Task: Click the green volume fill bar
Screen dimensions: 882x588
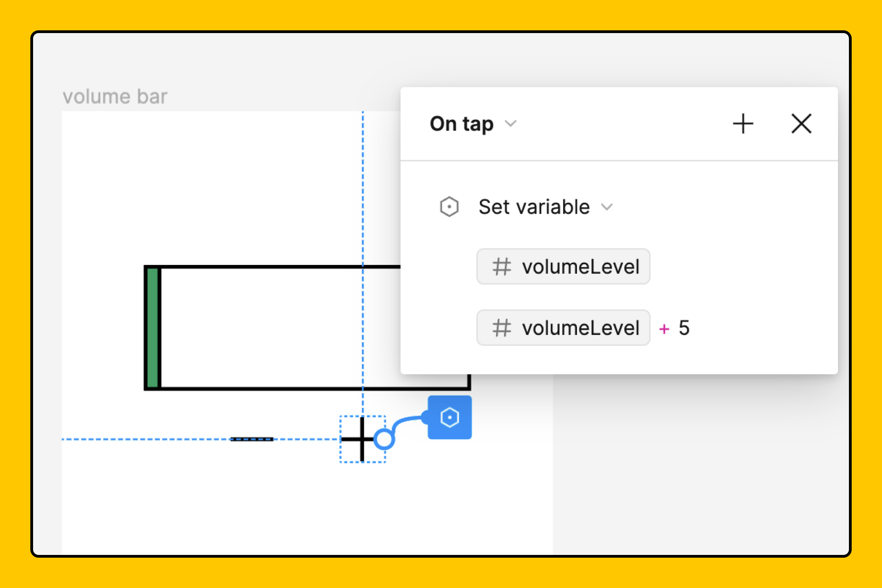Action: click(152, 327)
